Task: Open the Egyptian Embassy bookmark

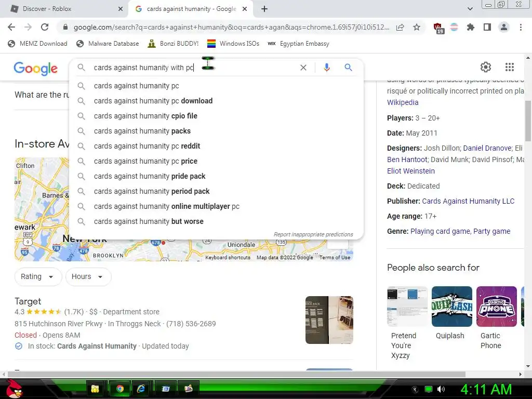Action: click(x=298, y=44)
